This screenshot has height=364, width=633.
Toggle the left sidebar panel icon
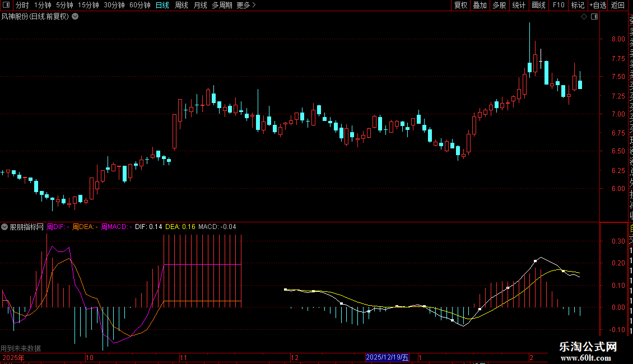point(6,5)
